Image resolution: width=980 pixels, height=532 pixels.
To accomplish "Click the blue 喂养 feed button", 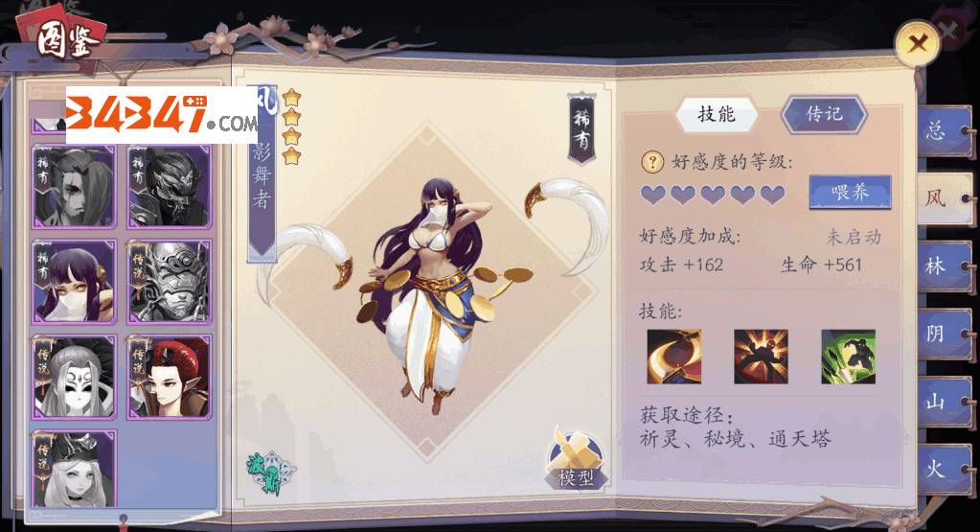I will (x=850, y=192).
